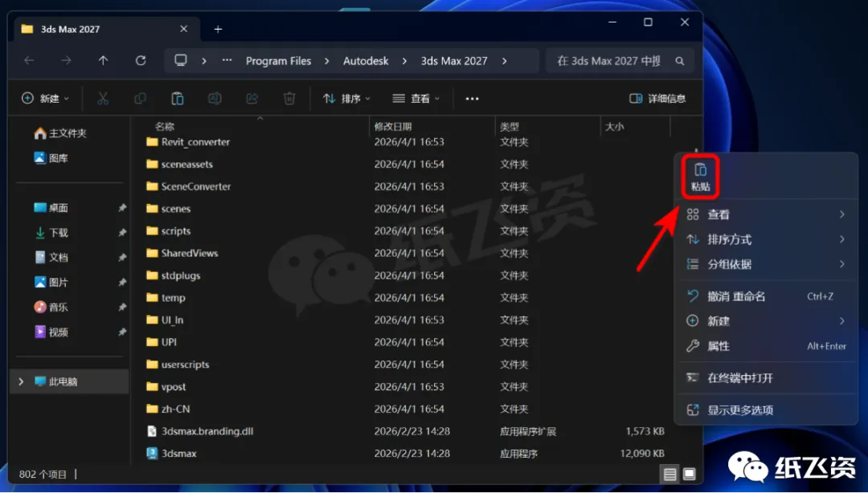The height and width of the screenshot is (493, 868).
Task: Switch to details list view icon
Action: pyautogui.click(x=669, y=475)
